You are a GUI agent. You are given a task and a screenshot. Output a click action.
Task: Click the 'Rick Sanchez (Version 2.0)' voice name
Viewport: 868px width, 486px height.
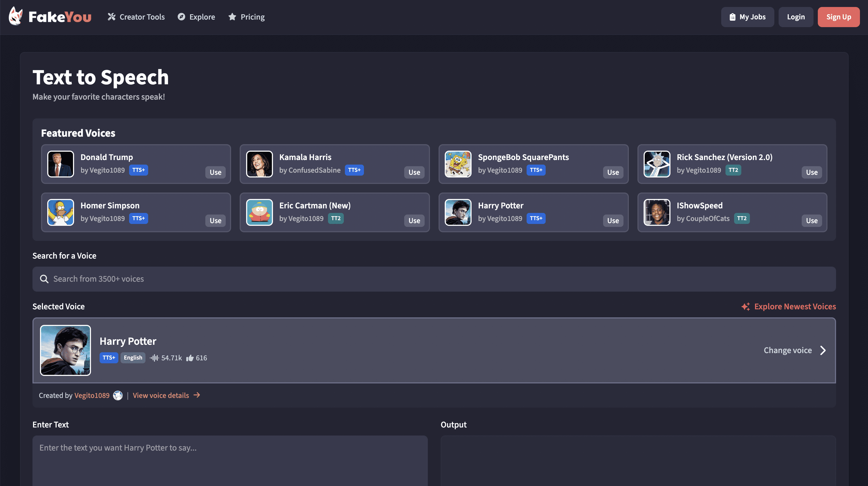click(724, 157)
